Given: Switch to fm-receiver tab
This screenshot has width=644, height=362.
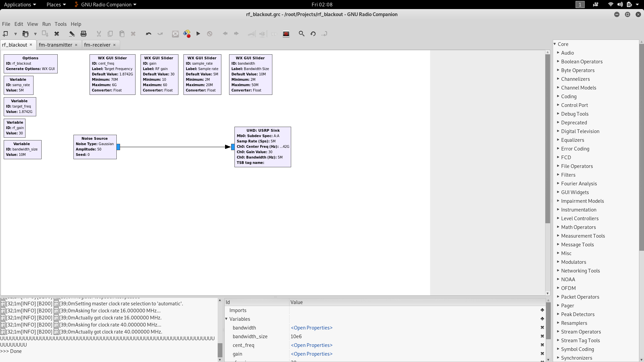Looking at the screenshot, I should tap(97, 45).
